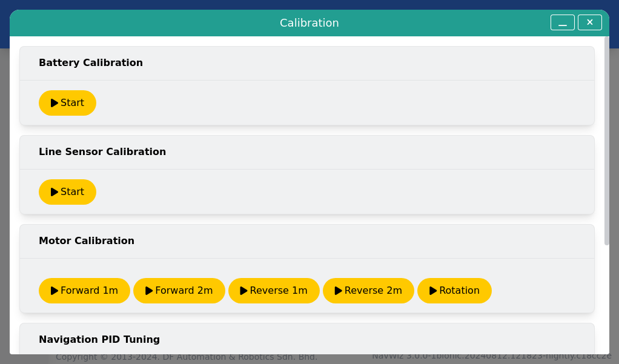Run the Reverse 2m motor calibration
This screenshot has height=364, width=619.
tap(368, 291)
